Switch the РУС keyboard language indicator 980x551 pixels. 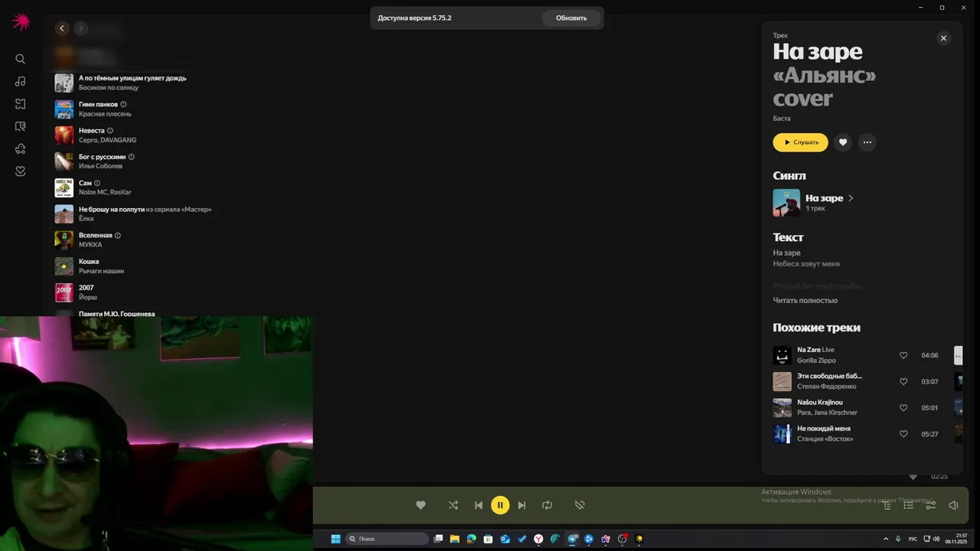pos(913,539)
